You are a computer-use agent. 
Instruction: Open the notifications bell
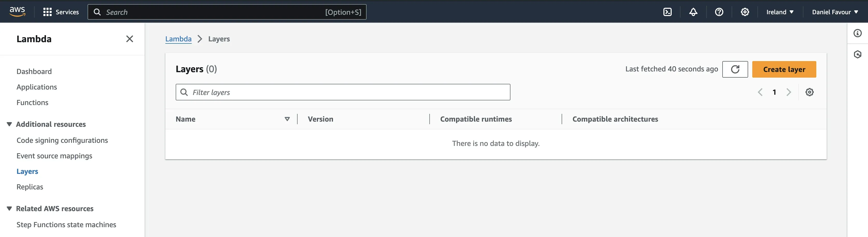click(x=693, y=12)
